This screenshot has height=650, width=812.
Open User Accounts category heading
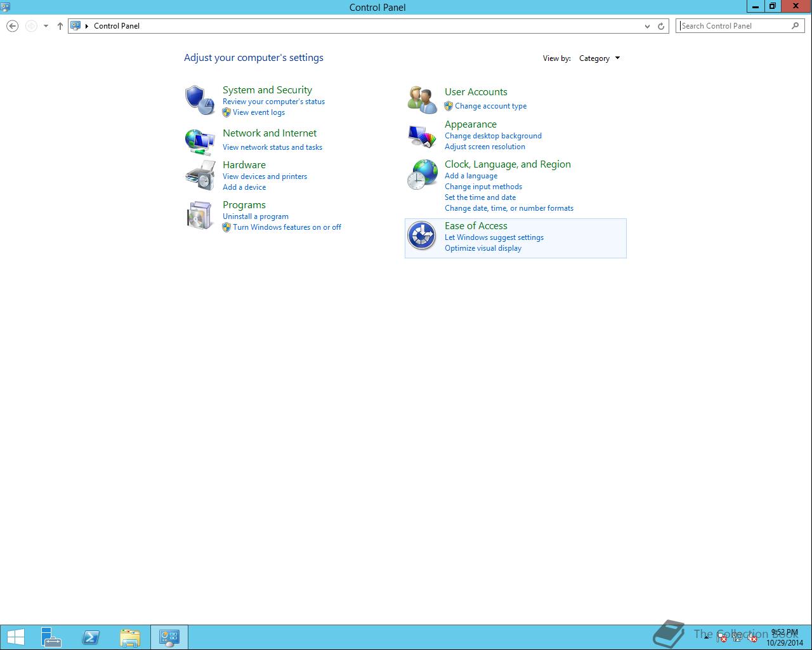click(x=476, y=92)
